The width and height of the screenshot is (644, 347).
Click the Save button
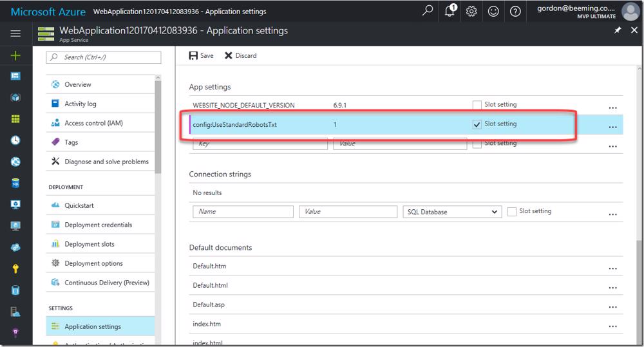[201, 55]
